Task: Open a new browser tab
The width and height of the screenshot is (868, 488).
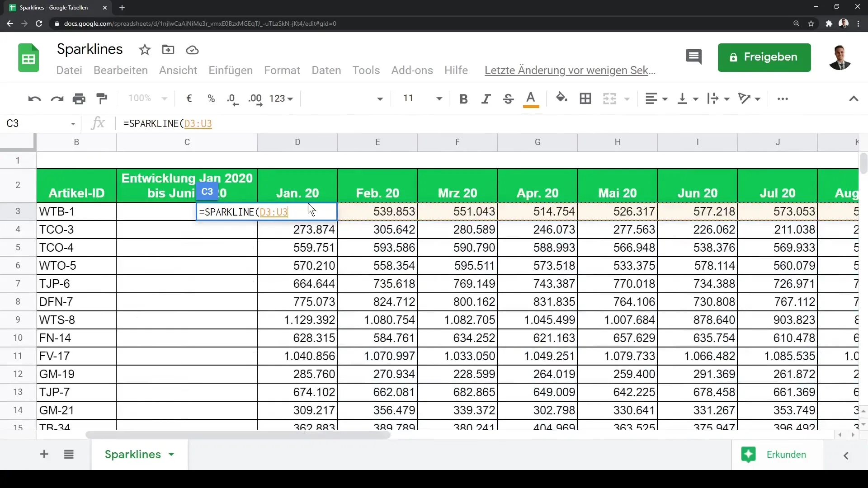Action: [x=122, y=8]
